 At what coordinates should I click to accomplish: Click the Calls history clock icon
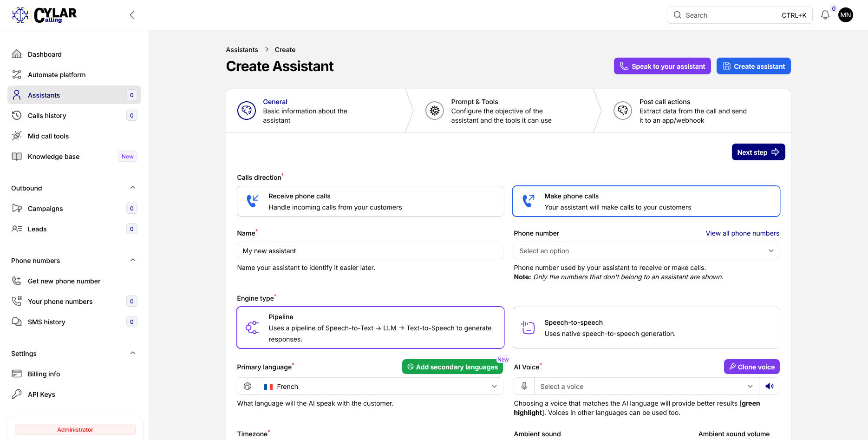point(17,115)
